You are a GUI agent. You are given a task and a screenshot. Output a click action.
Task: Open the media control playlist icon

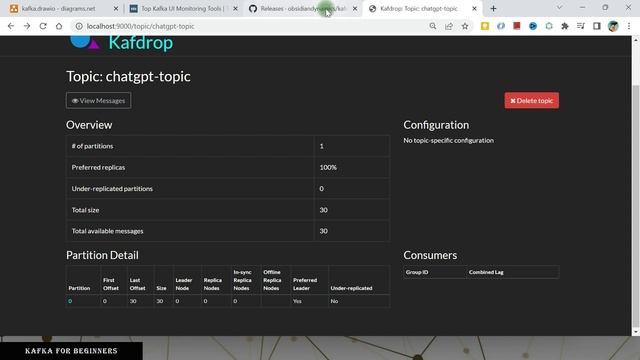[581, 26]
